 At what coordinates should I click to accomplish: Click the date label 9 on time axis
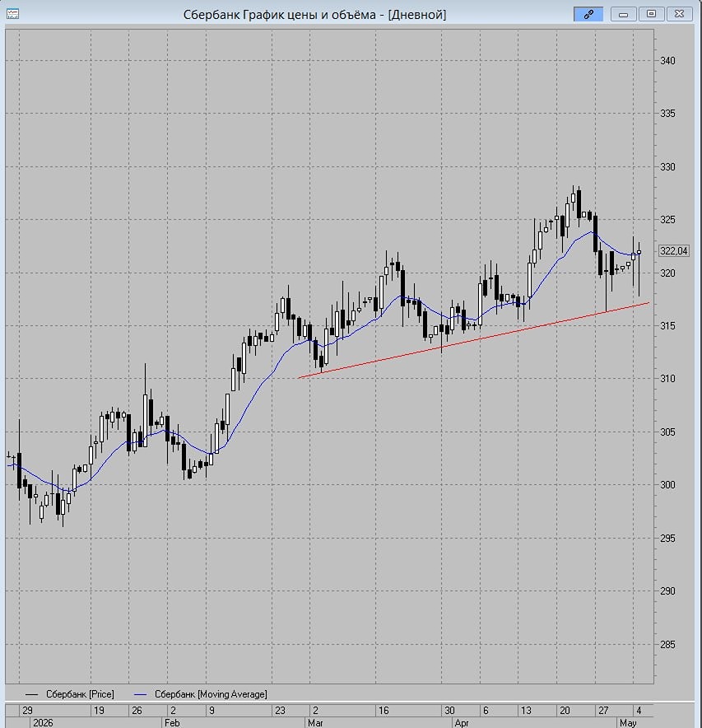tap(212, 711)
